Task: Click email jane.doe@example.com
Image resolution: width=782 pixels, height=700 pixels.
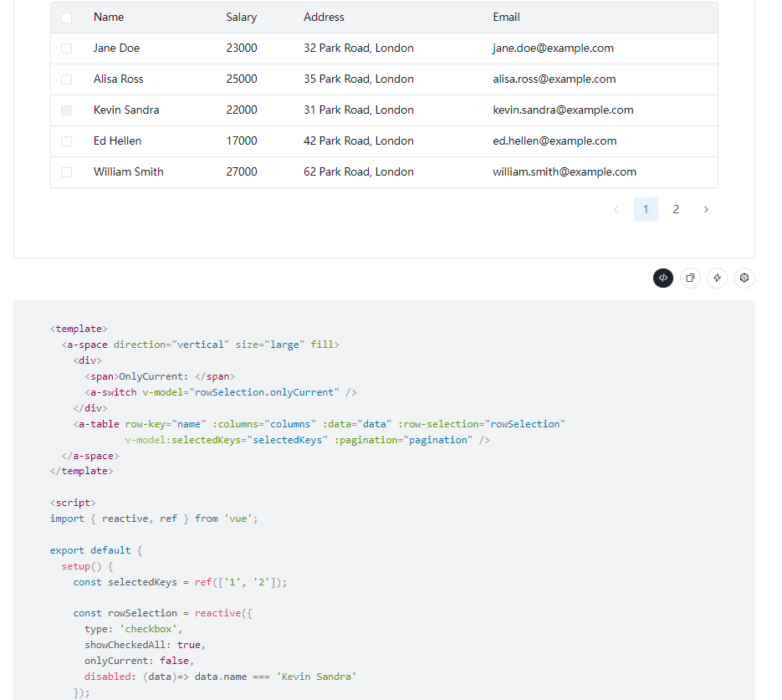Action: [x=553, y=48]
